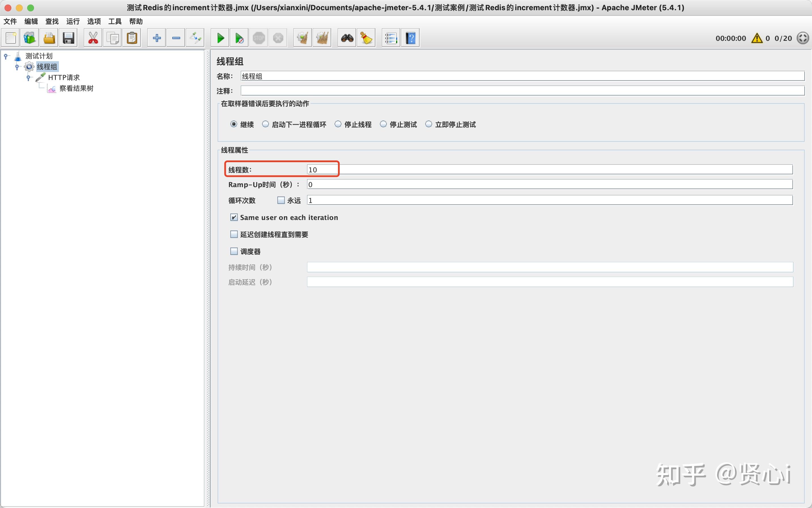
Task: Uncheck Same user on each iteration
Action: 234,217
